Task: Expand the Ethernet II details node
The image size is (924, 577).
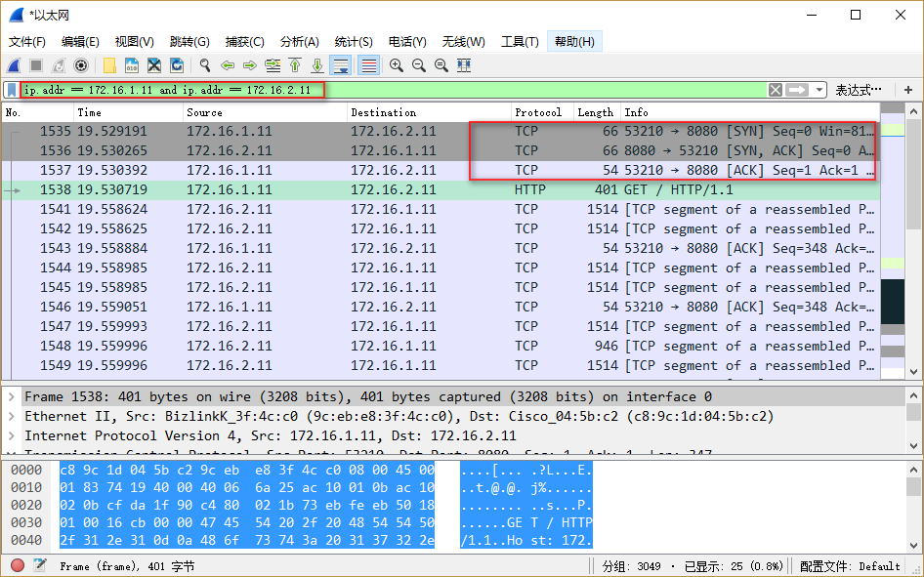Action: 11,416
